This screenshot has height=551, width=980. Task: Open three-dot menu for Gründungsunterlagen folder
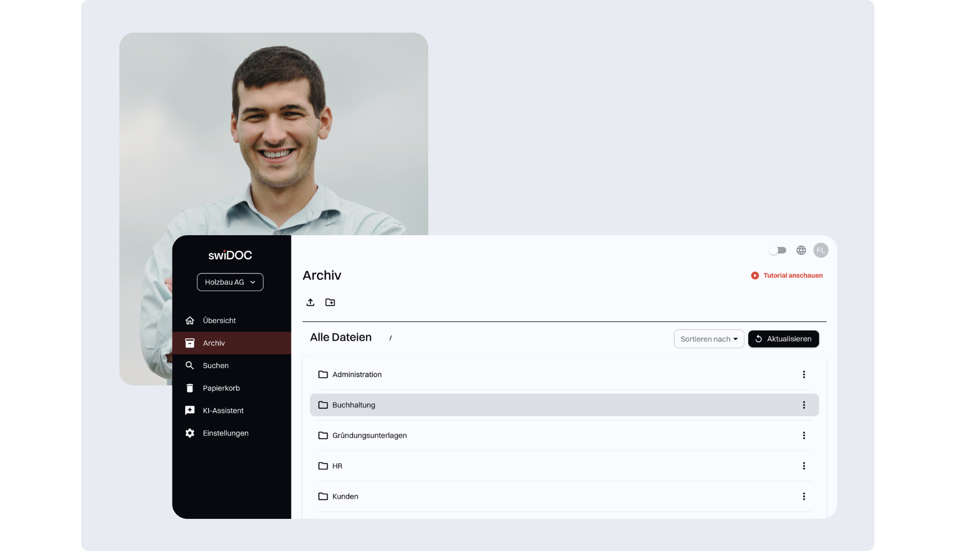pos(804,436)
